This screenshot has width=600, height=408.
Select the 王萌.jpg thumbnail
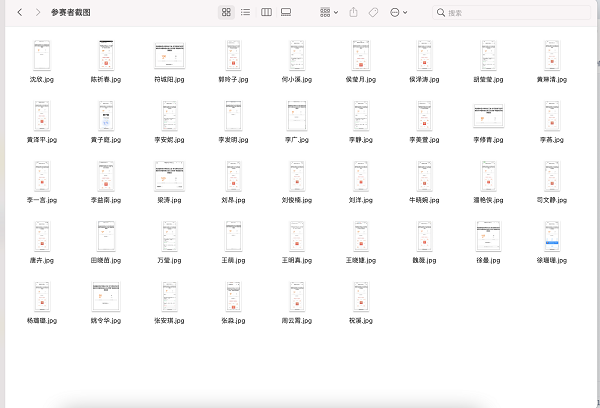point(233,239)
